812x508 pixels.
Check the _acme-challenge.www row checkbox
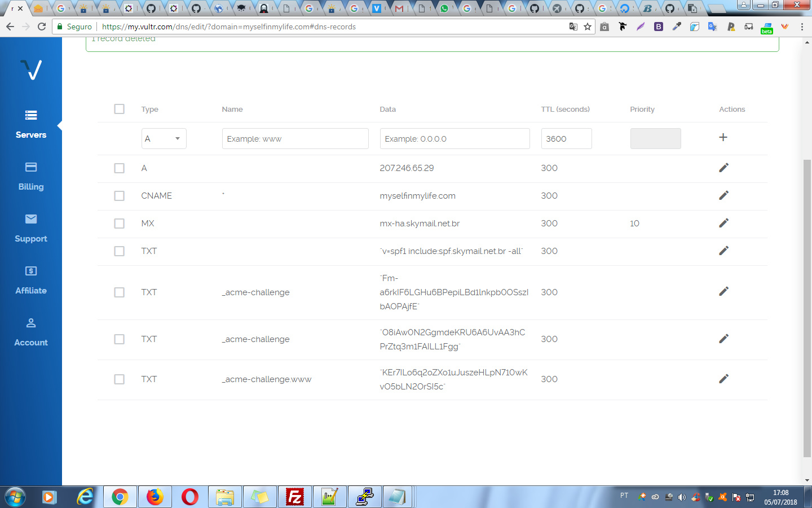(119, 379)
